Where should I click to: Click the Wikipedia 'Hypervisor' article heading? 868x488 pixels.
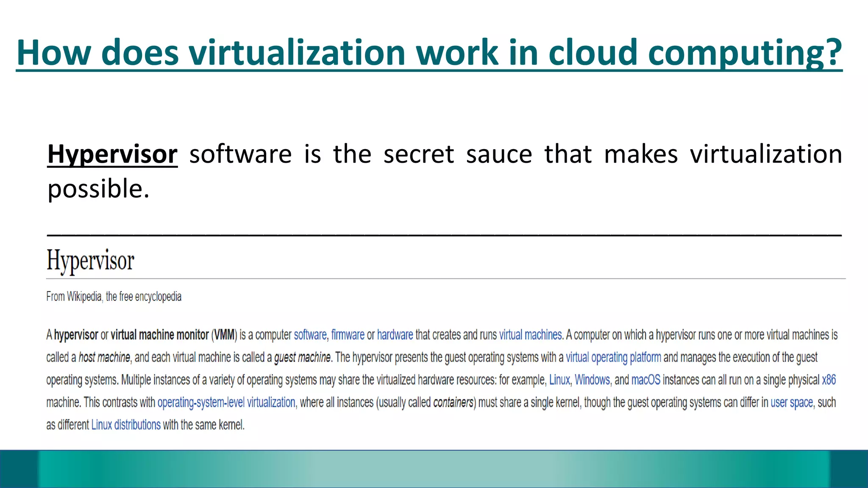coord(90,260)
